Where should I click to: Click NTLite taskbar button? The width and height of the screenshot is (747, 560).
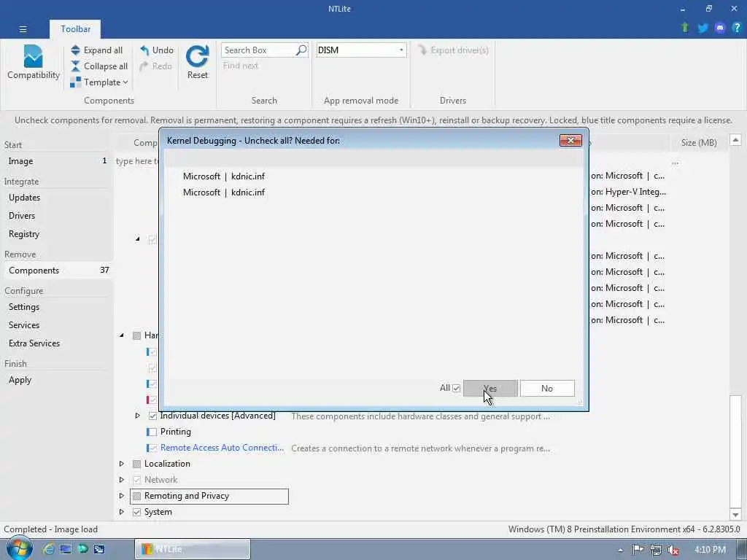193,549
